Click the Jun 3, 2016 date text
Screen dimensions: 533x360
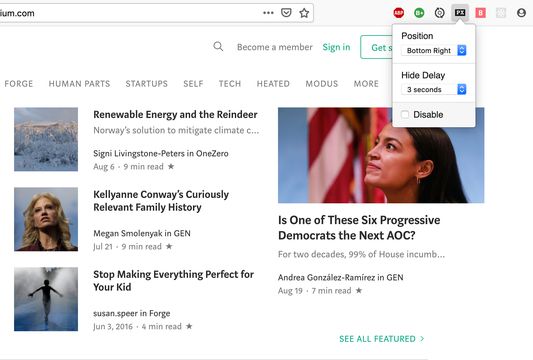coord(113,326)
